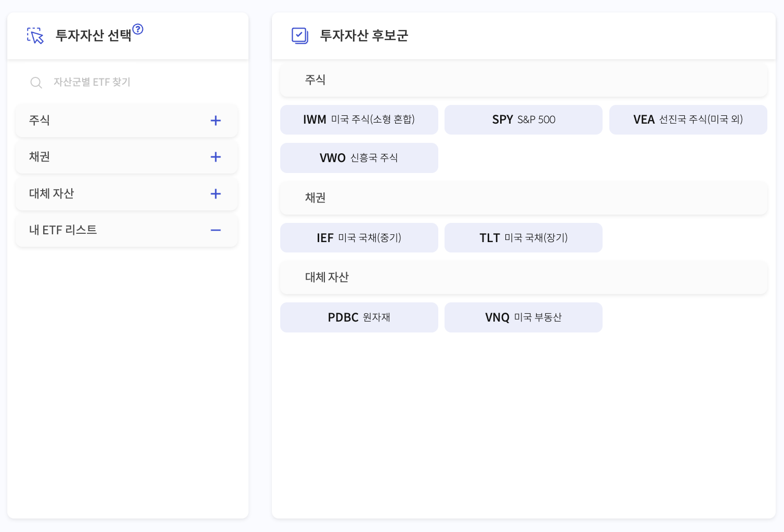
Task: Click the 주식 section header in candidates
Action: click(x=524, y=80)
